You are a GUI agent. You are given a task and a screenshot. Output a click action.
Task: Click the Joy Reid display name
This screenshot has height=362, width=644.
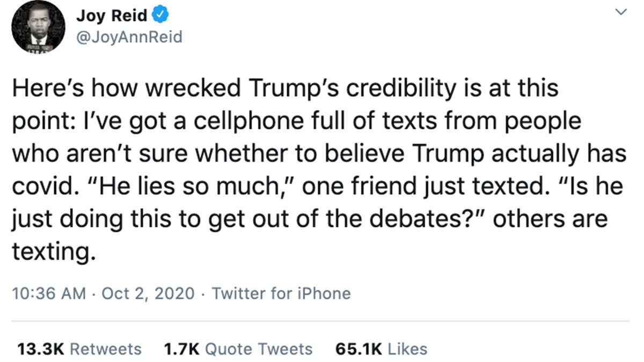tap(112, 16)
